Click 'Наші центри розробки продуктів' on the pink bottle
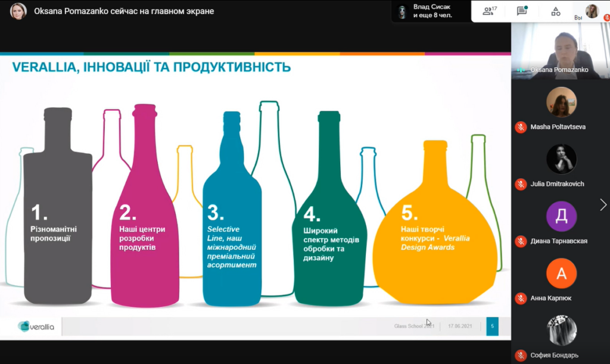610x364 pixels. click(142, 238)
